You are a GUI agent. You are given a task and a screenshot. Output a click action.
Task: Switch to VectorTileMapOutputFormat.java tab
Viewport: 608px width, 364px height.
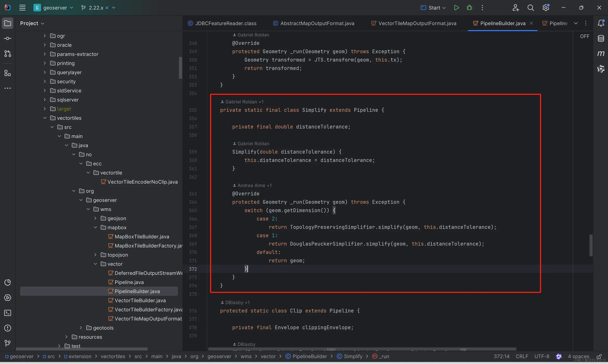[414, 23]
